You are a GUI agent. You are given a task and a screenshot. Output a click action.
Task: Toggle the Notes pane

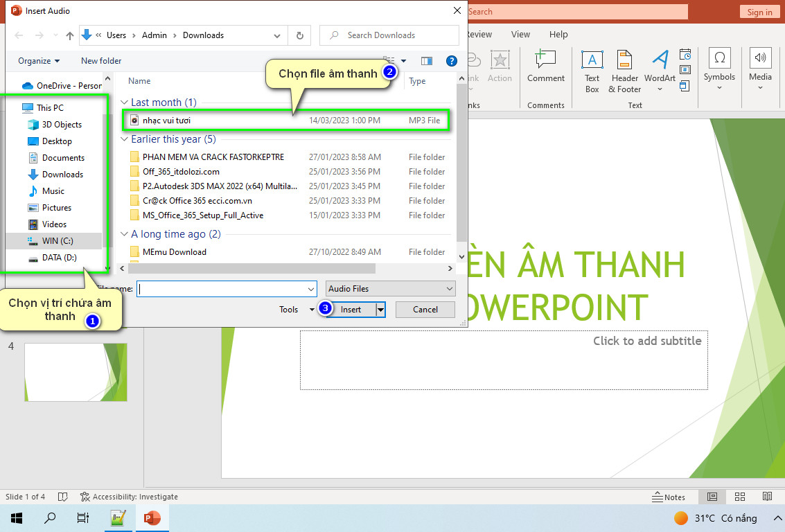669,497
